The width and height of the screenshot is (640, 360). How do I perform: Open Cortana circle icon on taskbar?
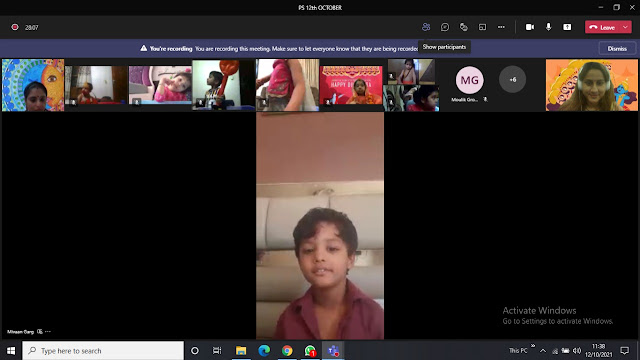pos(195,351)
